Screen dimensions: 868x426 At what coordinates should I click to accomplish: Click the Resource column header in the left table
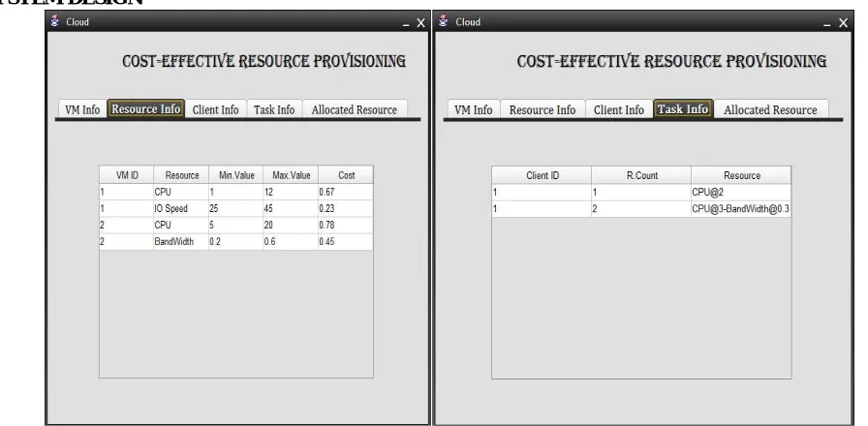point(181,175)
